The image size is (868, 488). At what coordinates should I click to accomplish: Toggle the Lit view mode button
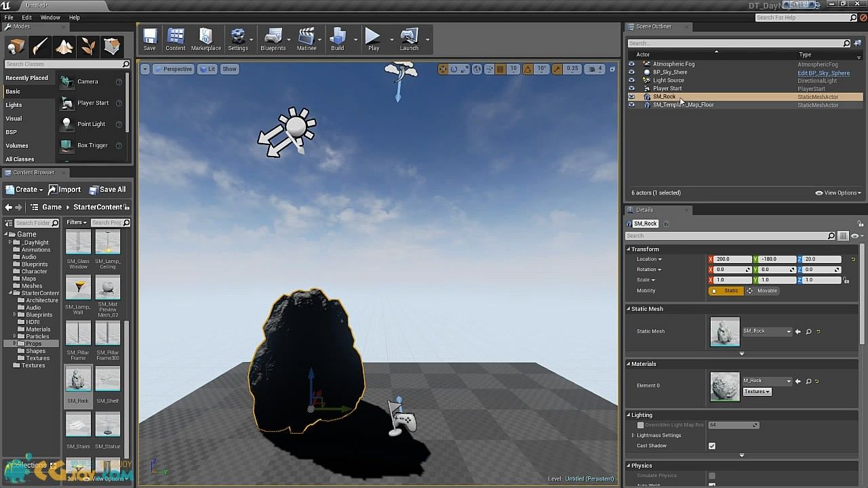coord(207,69)
